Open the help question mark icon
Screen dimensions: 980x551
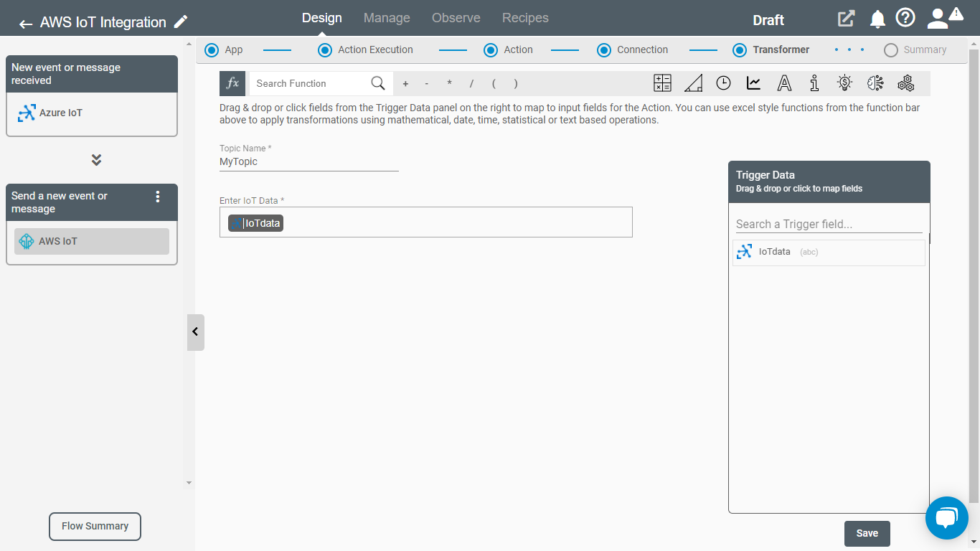tap(905, 18)
